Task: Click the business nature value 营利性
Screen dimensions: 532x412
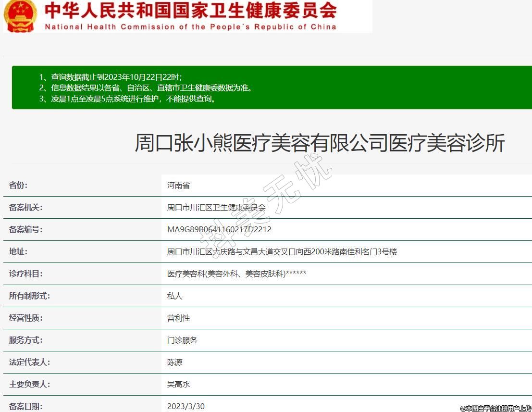Action: pos(178,318)
